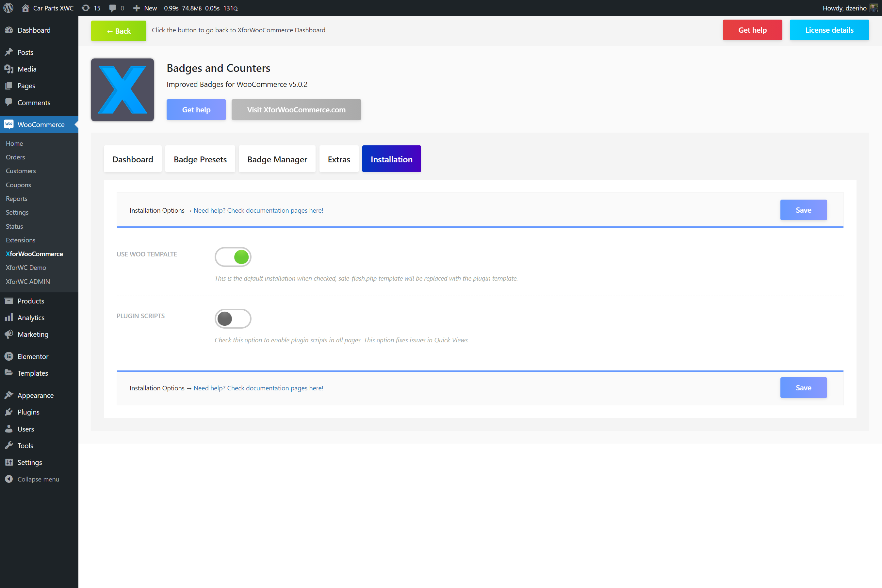The image size is (882, 588).
Task: Click the comments bubble icon in admin bar
Action: [112, 8]
